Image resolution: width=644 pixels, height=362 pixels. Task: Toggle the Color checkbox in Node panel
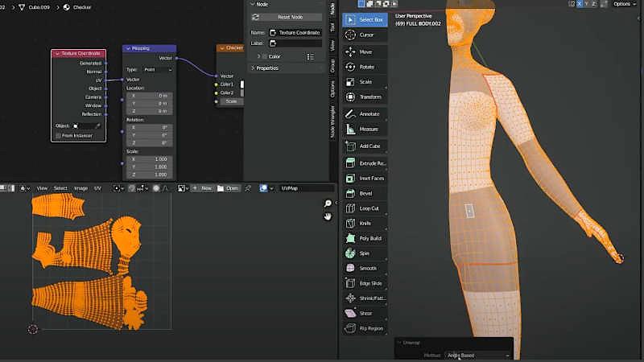(x=265, y=56)
